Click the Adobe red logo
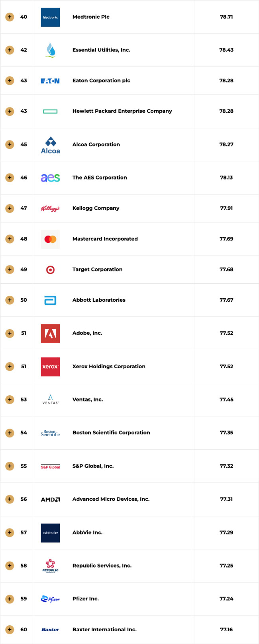This screenshot has height=644, width=259. point(50,334)
